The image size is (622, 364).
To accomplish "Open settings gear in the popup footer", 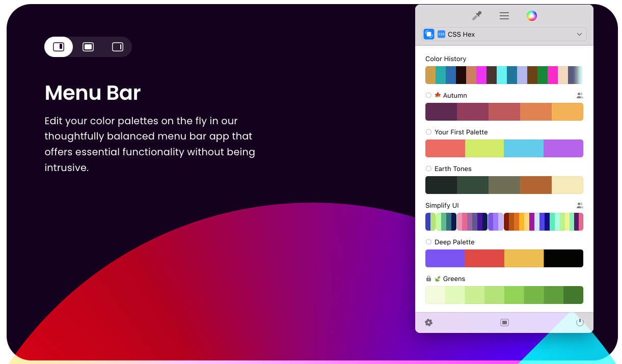I will (428, 322).
